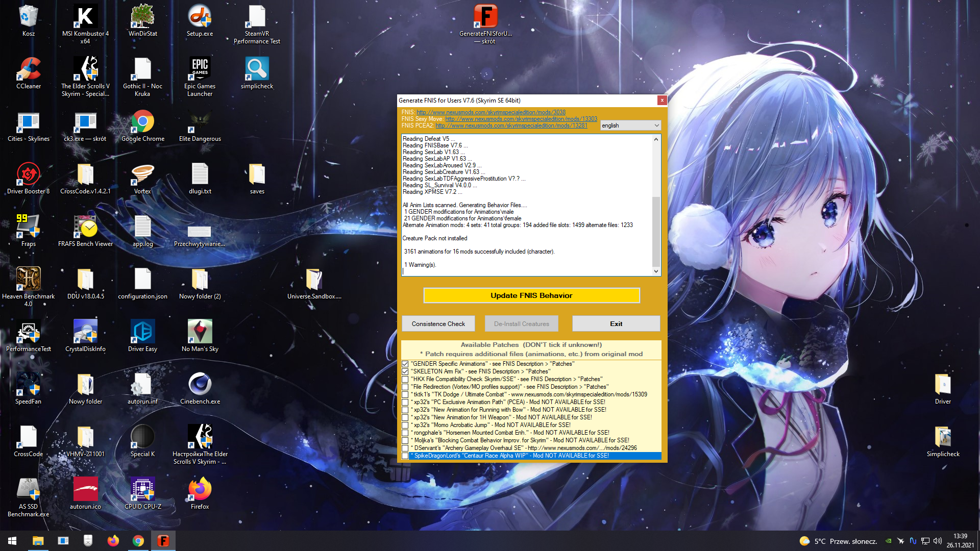Tick tktk1's TK Dodge / Ultimate Combat patch
The height and width of the screenshot is (551, 980).
pyautogui.click(x=405, y=395)
